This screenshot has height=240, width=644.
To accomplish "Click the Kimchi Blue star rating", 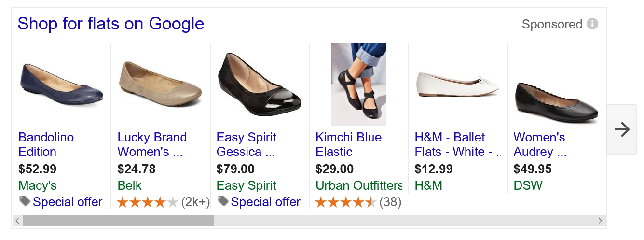I will point(345,202).
